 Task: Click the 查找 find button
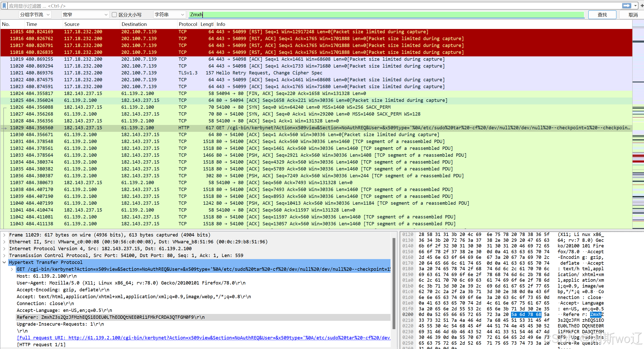click(x=602, y=15)
